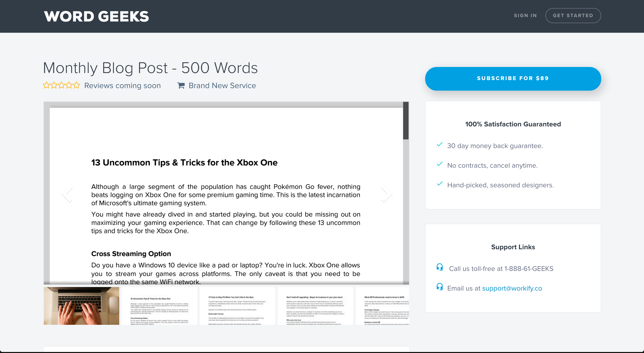The width and height of the screenshot is (644, 353).
Task: Go to next slide with right chevron
Action: 386,194
